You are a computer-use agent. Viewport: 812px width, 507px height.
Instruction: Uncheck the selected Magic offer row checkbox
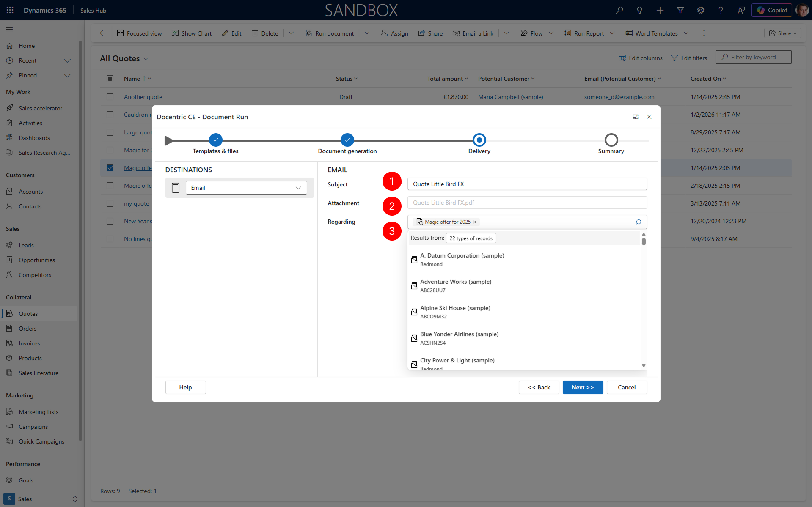[110, 168]
